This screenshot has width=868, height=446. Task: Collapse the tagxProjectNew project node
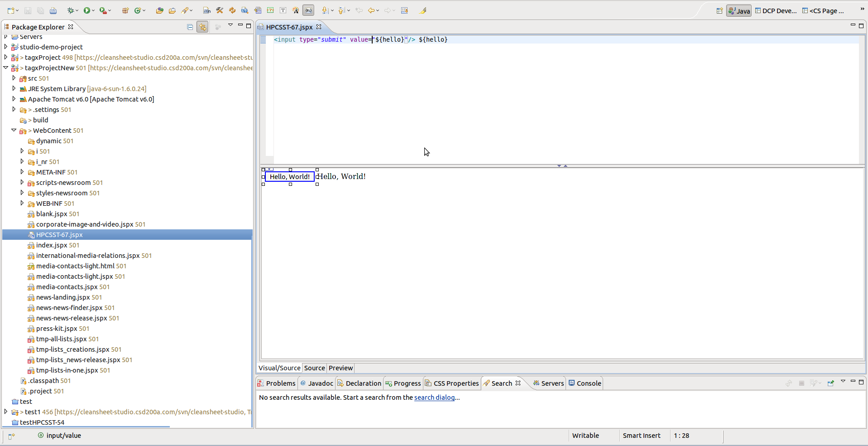click(6, 68)
